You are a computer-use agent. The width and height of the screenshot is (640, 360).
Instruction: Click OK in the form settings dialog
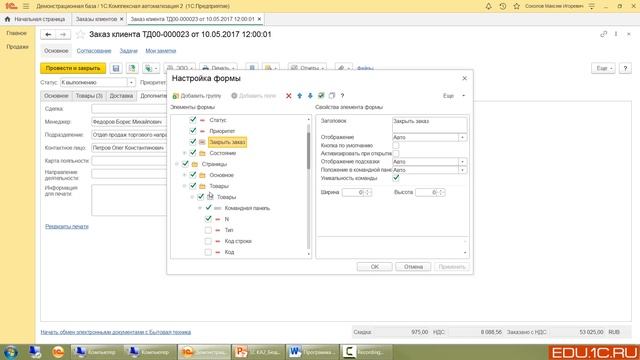[x=375, y=267]
